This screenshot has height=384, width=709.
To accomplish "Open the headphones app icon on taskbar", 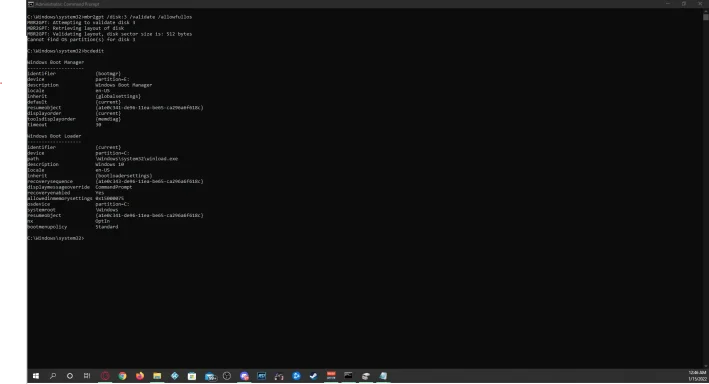I will (x=279, y=376).
